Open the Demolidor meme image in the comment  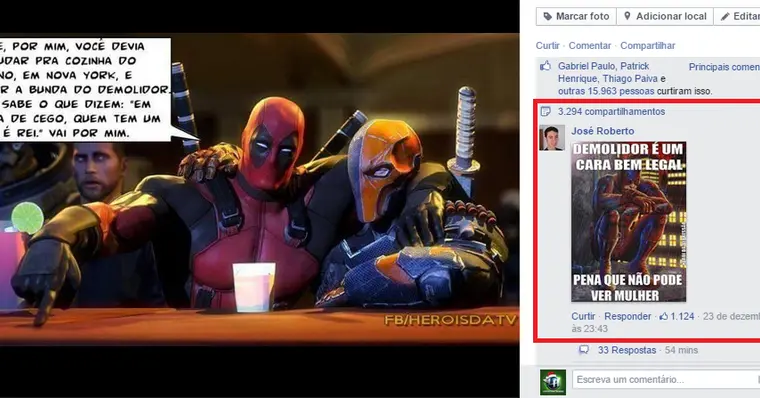click(629, 222)
